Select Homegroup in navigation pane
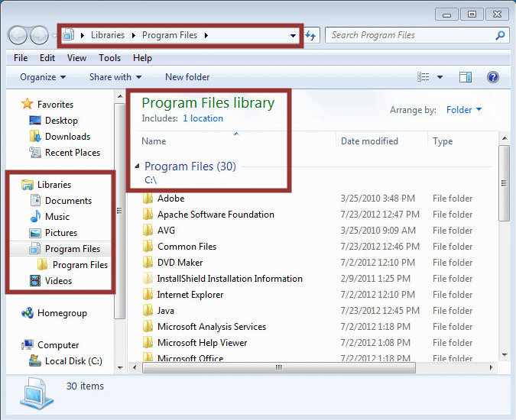516x420 pixels. [x=62, y=313]
